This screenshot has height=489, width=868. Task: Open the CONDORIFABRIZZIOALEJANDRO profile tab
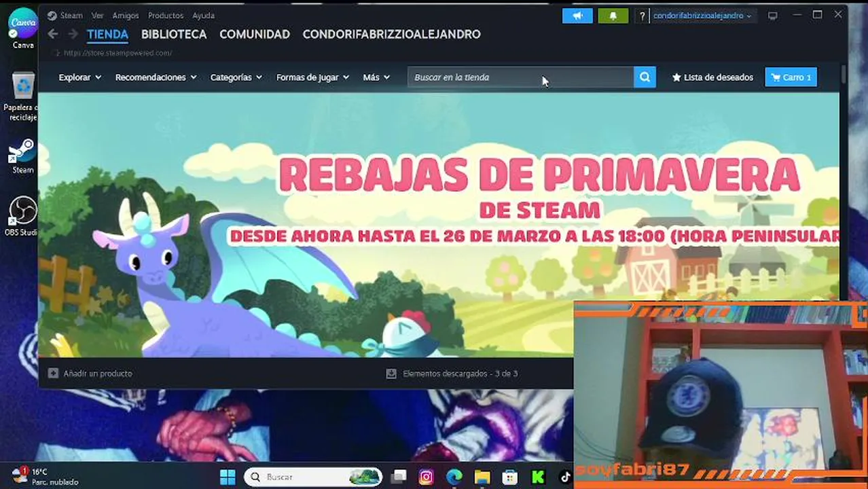tap(391, 34)
